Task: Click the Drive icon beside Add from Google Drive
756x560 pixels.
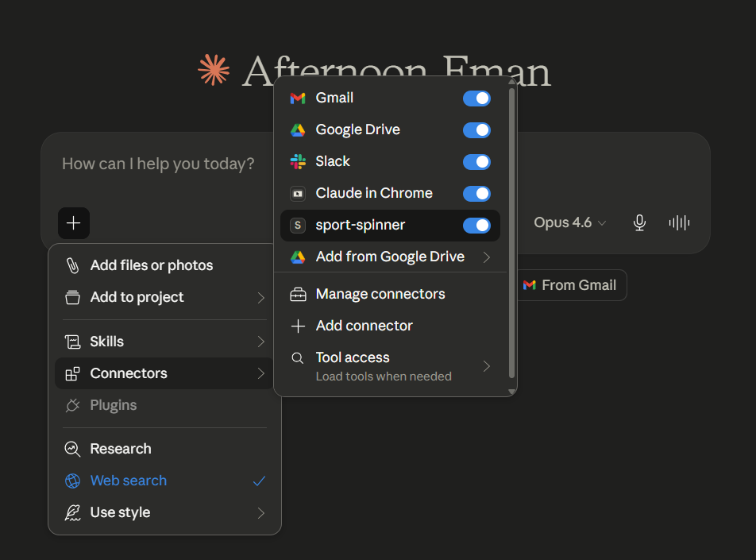Action: [x=298, y=257]
